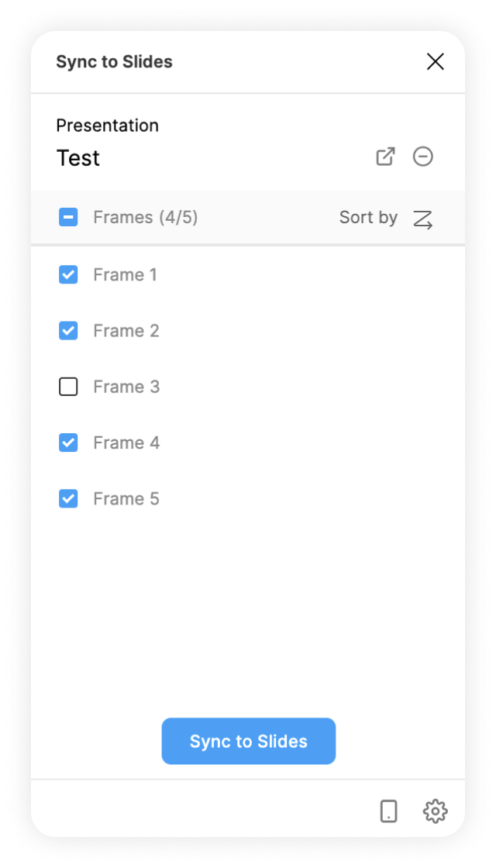Click the Test presentation name
This screenshot has height=868, width=496.
click(x=78, y=158)
